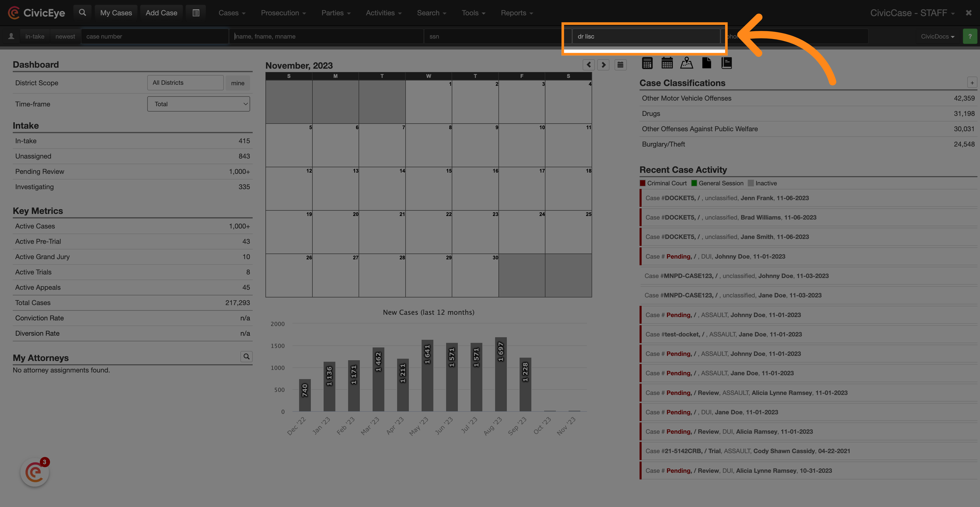Click the CivicEye logo
Screen dimensions: 980x507
coord(36,13)
